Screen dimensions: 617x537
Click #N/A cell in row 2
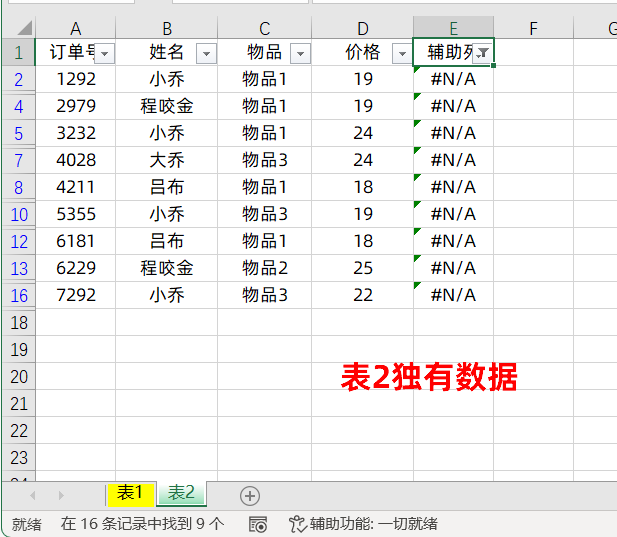click(453, 79)
